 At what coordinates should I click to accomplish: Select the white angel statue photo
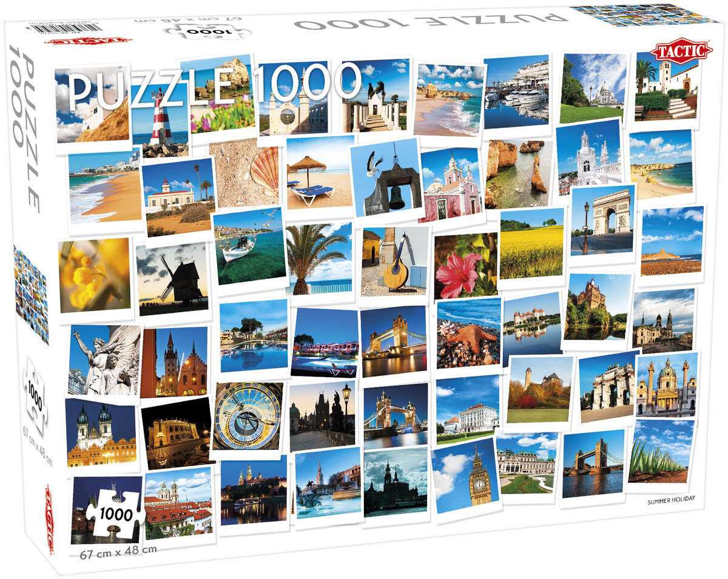103,360
